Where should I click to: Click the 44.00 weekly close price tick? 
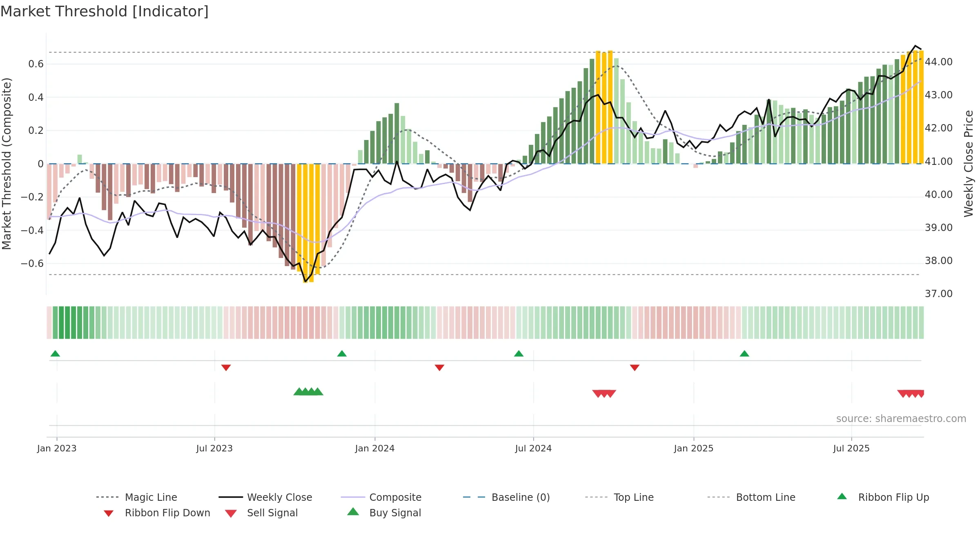pos(939,62)
